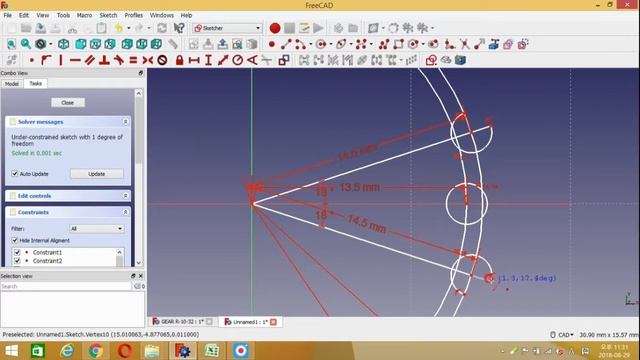Open File Explorer from the taskbar

tap(152, 351)
